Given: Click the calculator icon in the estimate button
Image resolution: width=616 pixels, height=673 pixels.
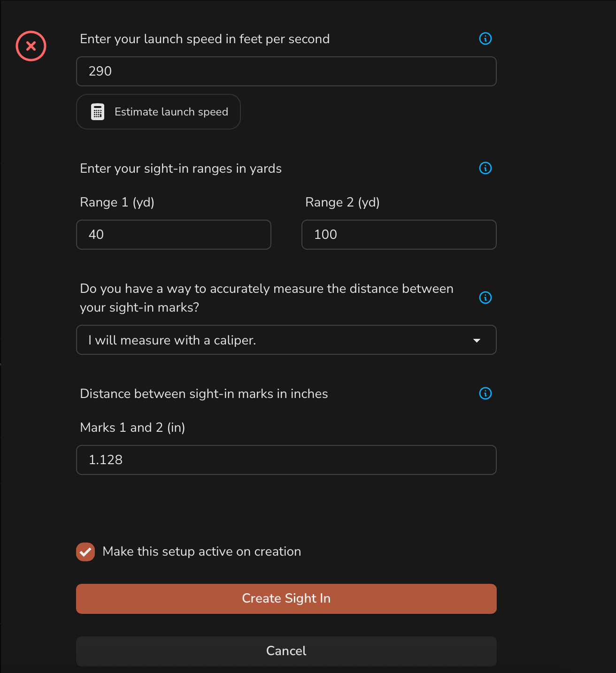Looking at the screenshot, I should [98, 112].
